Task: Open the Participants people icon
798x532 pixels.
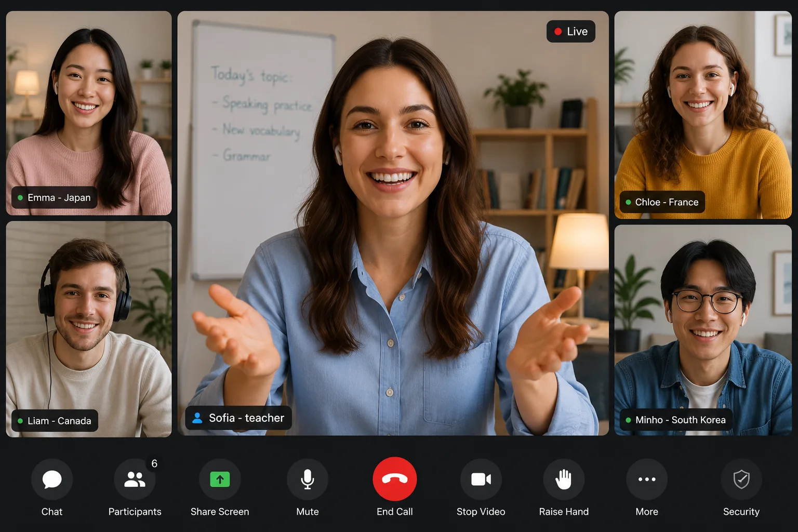Action: coord(135,479)
